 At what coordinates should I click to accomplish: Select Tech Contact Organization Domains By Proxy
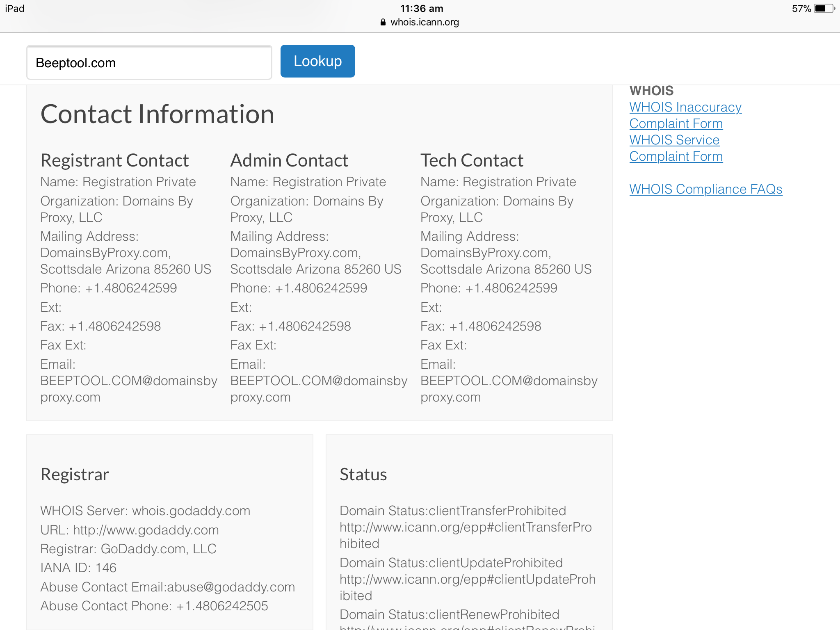click(497, 209)
